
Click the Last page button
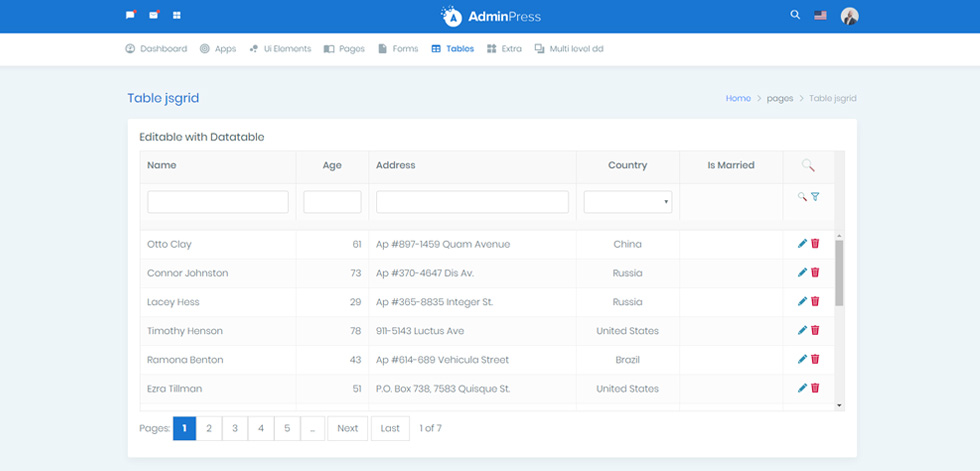[390, 429]
